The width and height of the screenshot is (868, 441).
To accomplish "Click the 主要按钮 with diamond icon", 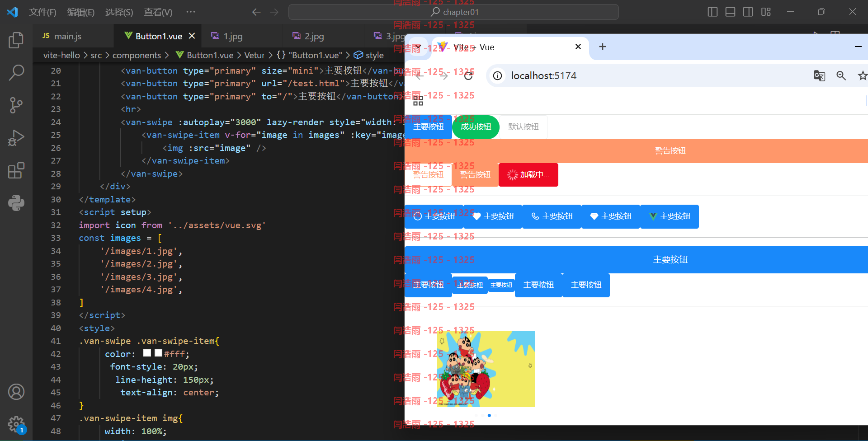I will tap(611, 216).
